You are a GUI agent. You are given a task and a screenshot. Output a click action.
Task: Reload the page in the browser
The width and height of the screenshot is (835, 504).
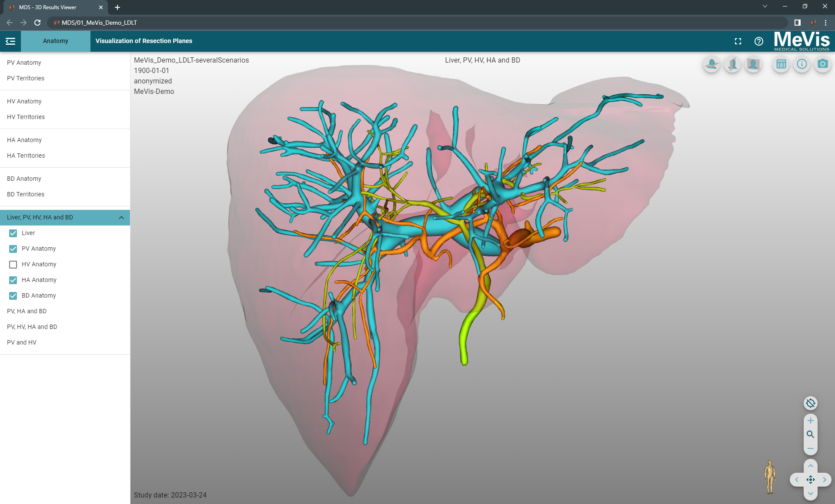(37, 23)
